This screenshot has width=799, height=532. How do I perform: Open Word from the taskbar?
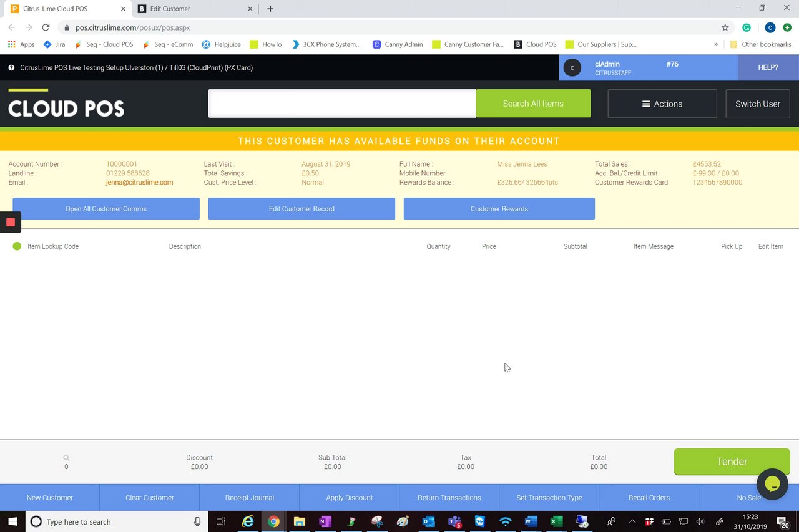531,521
